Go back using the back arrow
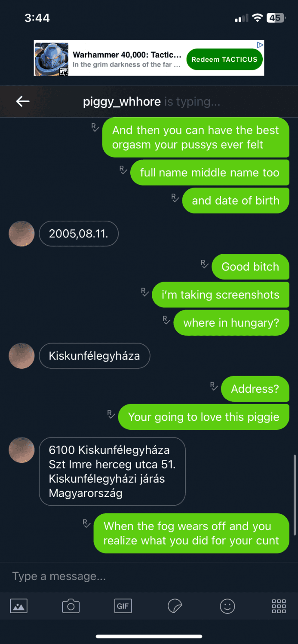The width and height of the screenshot is (298, 644). point(22,101)
